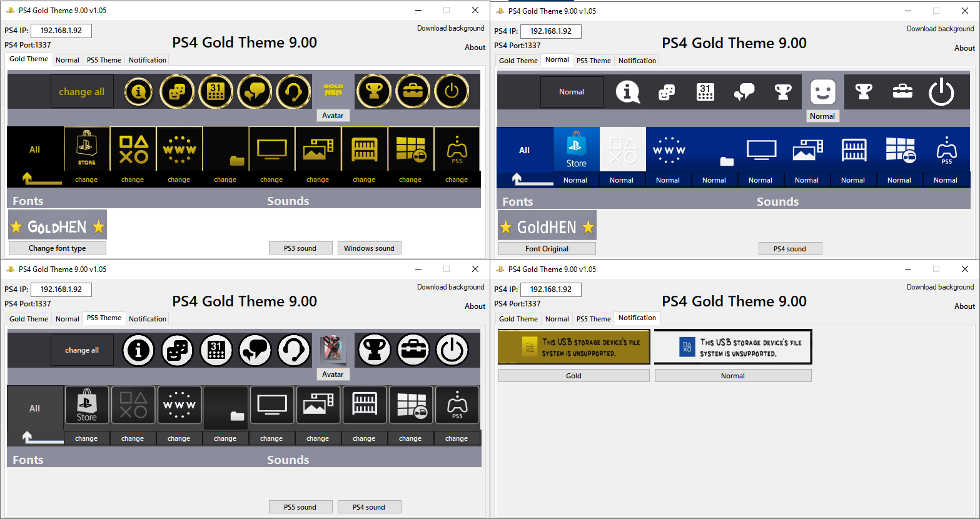The image size is (980, 519).
Task: Click gold headset party icon in top-left window
Action: pyautogui.click(x=294, y=91)
